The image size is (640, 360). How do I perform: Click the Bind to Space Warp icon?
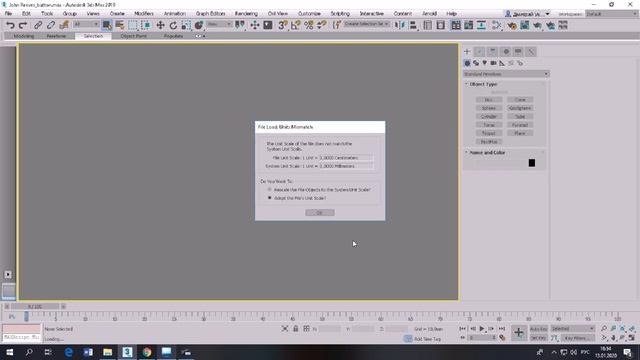[64, 25]
